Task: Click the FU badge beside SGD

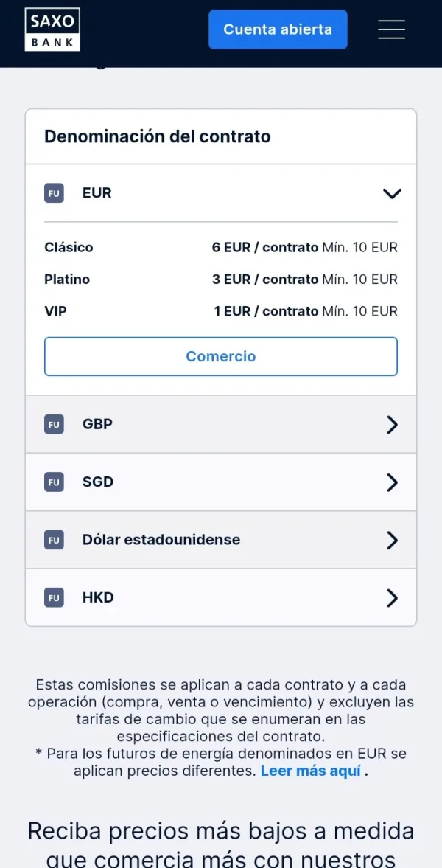Action: point(54,482)
